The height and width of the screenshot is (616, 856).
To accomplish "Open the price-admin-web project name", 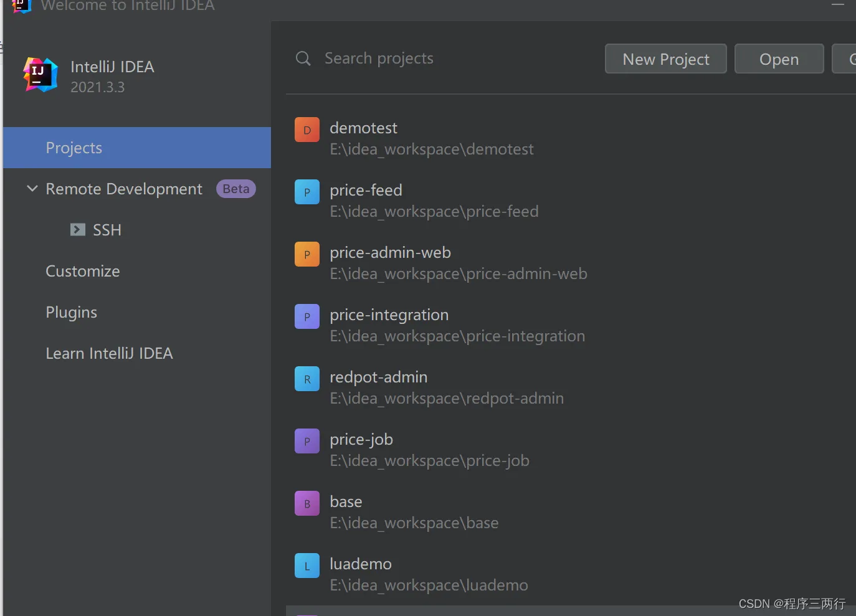I will (x=390, y=252).
